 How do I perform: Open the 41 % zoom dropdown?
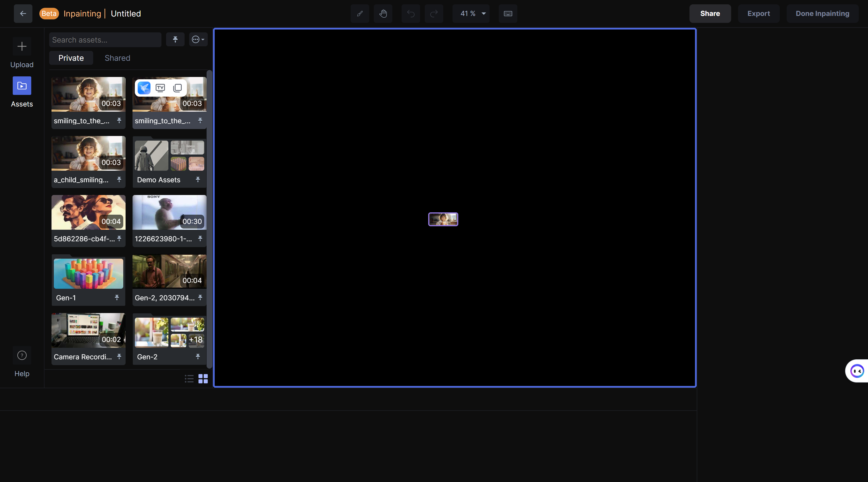(471, 14)
